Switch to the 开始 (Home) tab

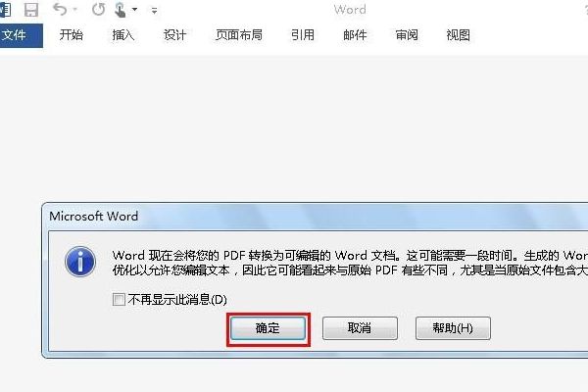(x=72, y=35)
